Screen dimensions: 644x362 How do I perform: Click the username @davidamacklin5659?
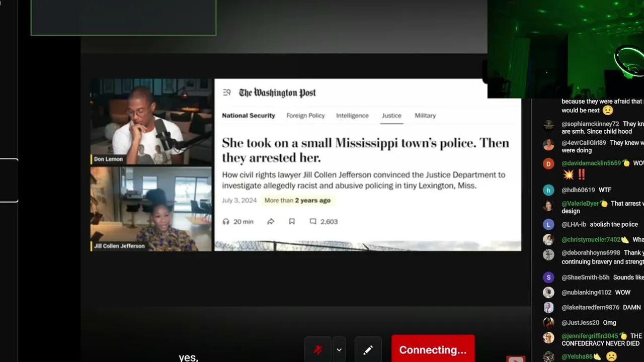(x=591, y=163)
